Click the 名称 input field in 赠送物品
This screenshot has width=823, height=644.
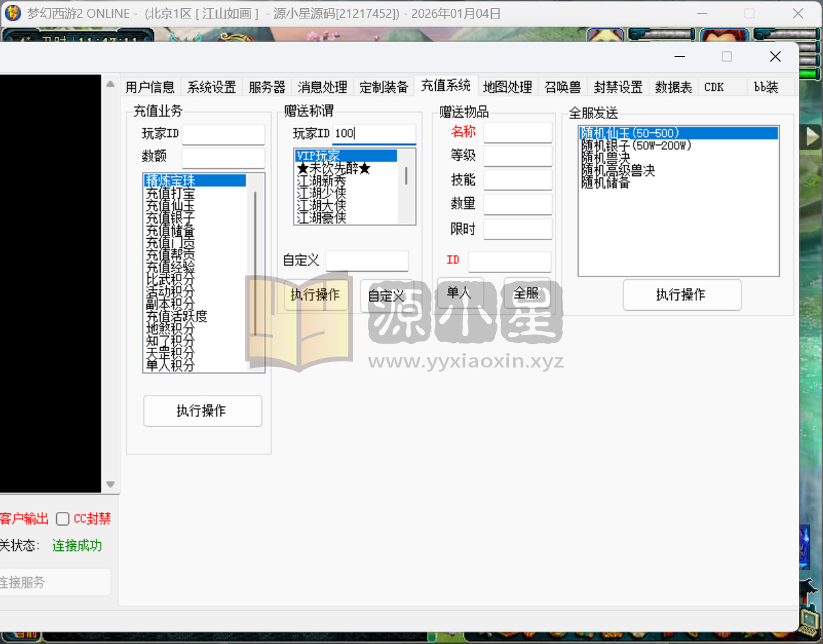[518, 131]
